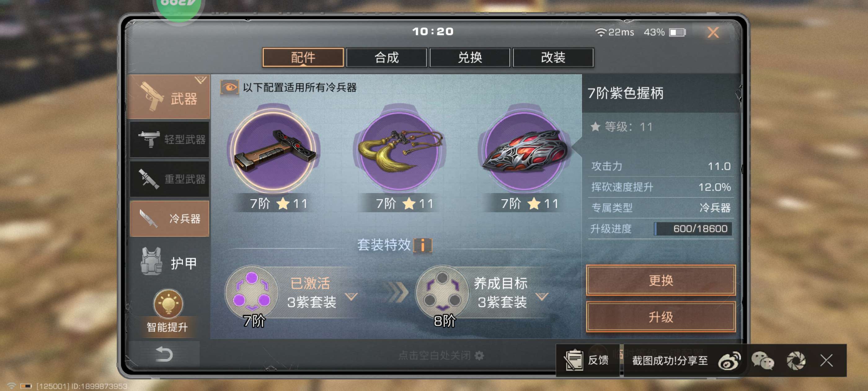Expand the 养成目标 3紫套装 dropdown

tap(542, 297)
